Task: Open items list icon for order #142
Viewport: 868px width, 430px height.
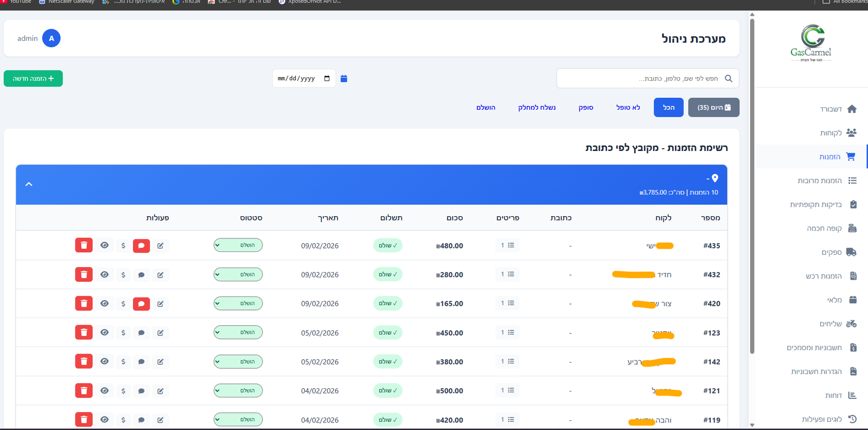Action: coord(508,362)
